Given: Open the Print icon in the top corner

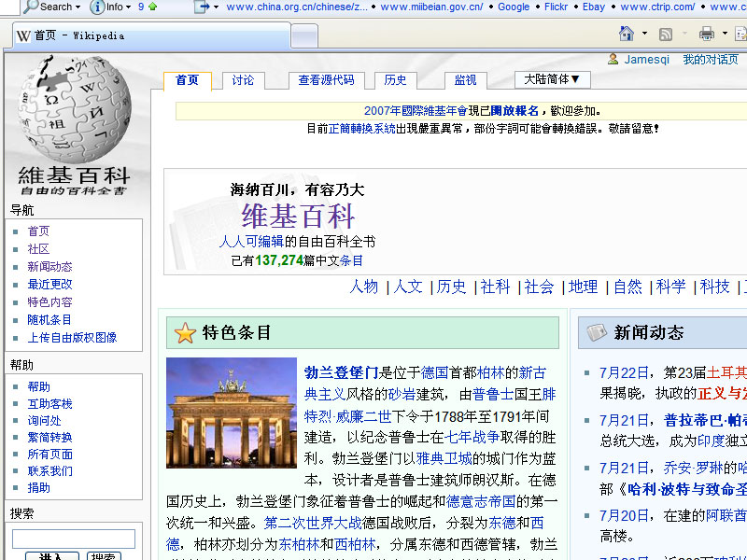Looking at the screenshot, I should pos(706,32).
